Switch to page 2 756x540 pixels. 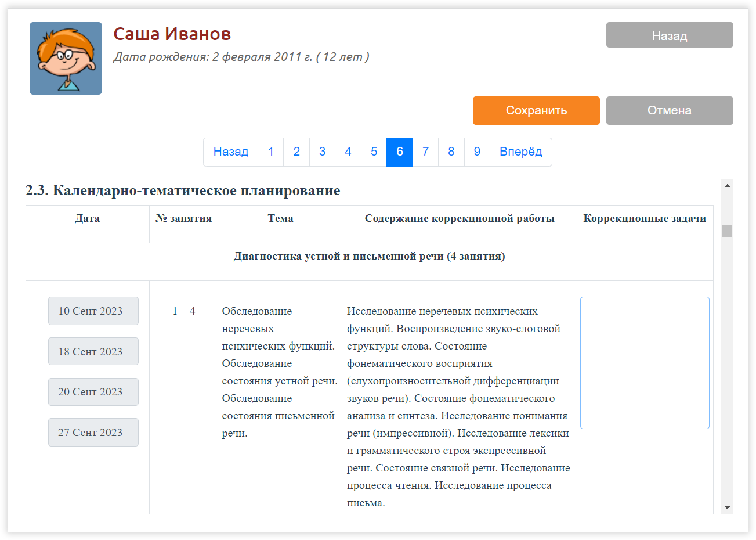[x=296, y=152]
